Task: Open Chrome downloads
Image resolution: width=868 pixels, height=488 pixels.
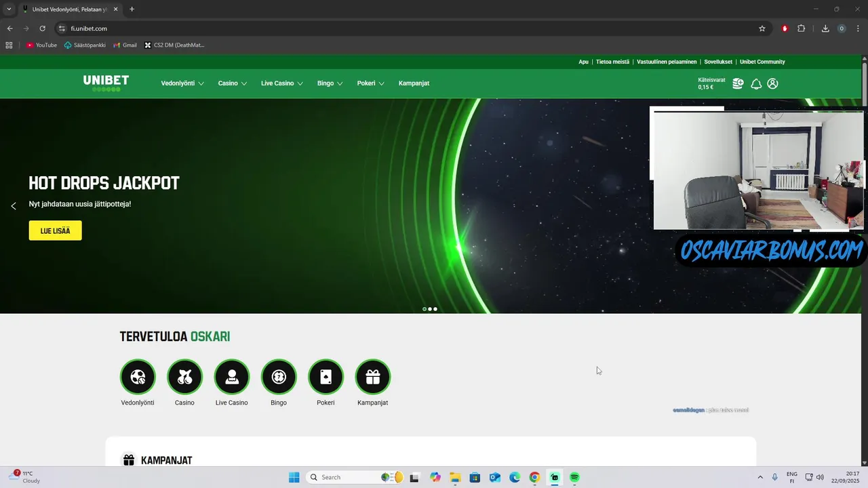Action: pos(825,28)
